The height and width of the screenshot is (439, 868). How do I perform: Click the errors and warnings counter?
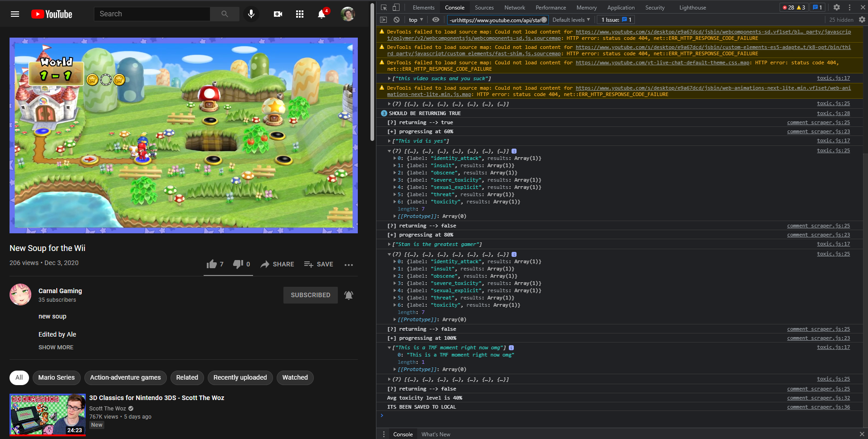click(x=794, y=7)
